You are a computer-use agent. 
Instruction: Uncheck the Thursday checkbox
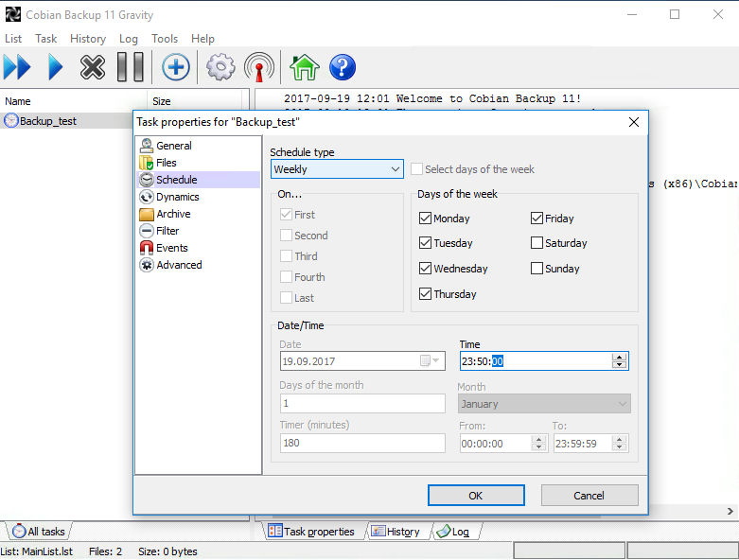425,294
